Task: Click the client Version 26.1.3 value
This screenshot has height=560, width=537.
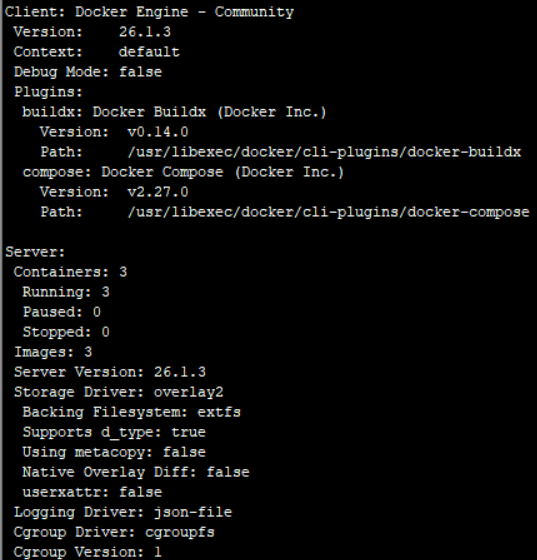Action: [x=145, y=32]
